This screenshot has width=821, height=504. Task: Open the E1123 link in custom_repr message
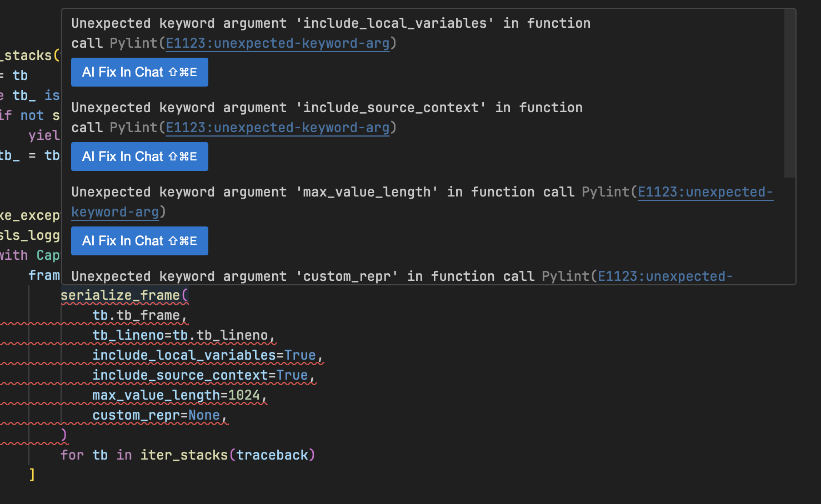click(x=664, y=276)
